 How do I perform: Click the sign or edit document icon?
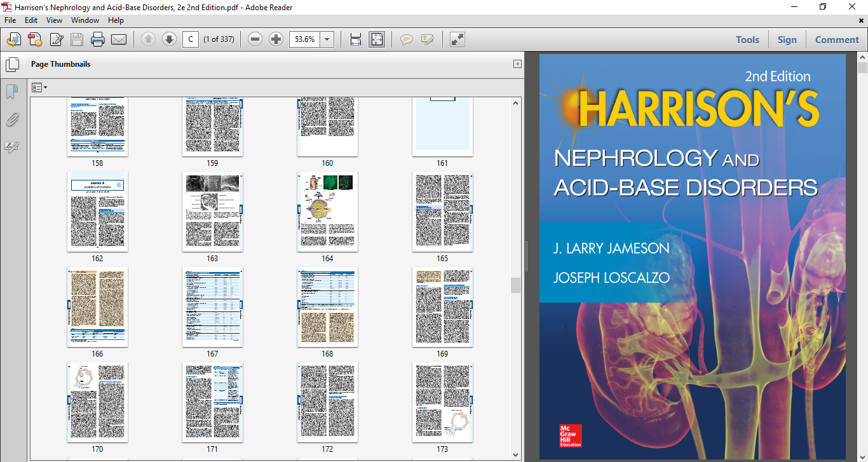pyautogui.click(x=56, y=39)
